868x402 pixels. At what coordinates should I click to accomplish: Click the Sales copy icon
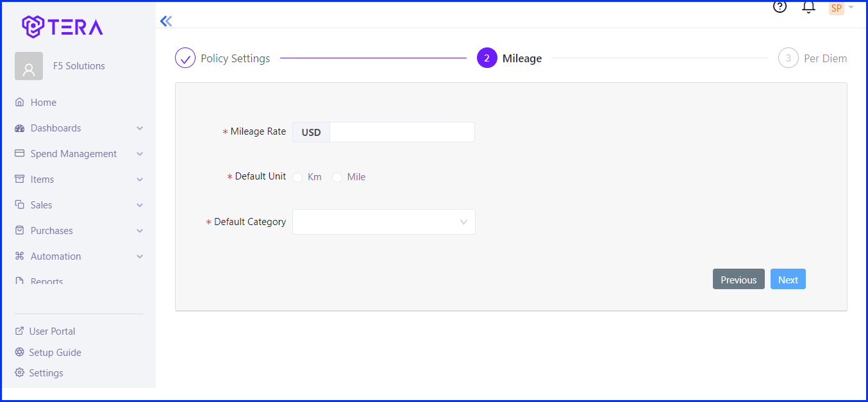(19, 205)
